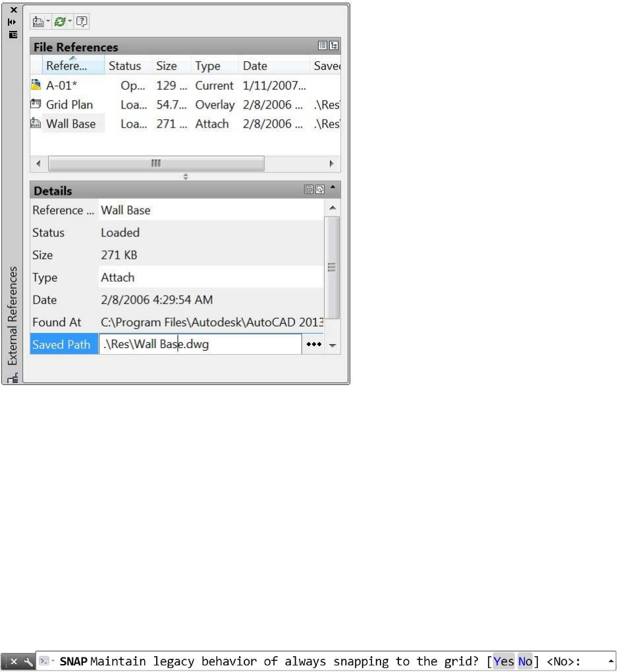Open the Help icon in the palette toolbar
This screenshot has height=672, width=617.
click(82, 22)
